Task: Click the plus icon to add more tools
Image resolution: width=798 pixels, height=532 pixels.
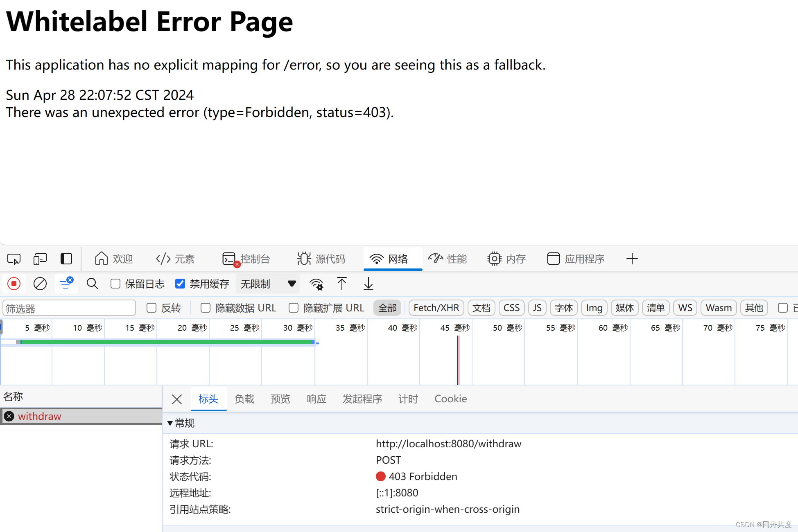Action: (632, 259)
